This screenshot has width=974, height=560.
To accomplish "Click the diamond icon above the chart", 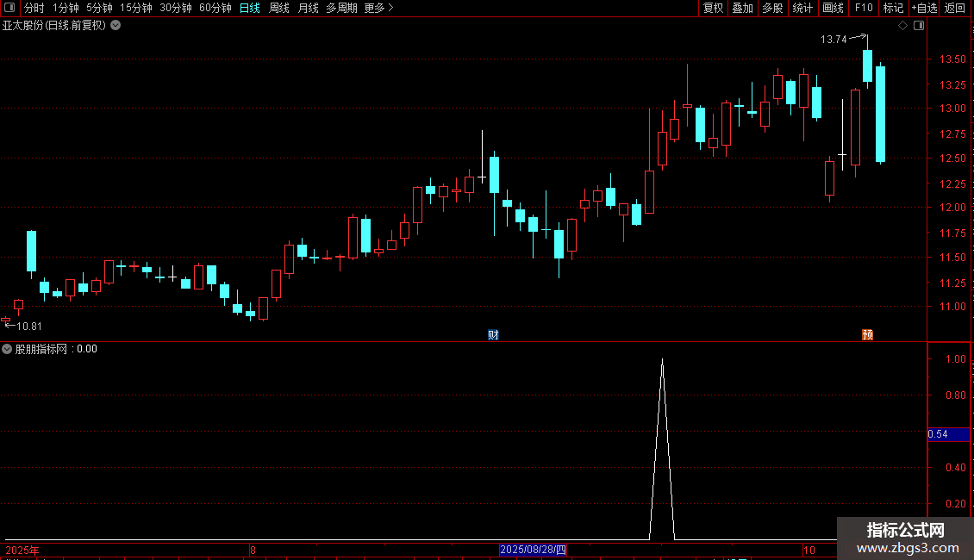I will coord(902,26).
